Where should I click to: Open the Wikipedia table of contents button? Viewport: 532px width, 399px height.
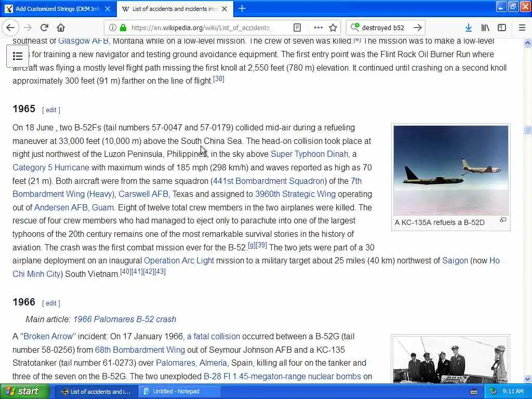click(x=18, y=56)
